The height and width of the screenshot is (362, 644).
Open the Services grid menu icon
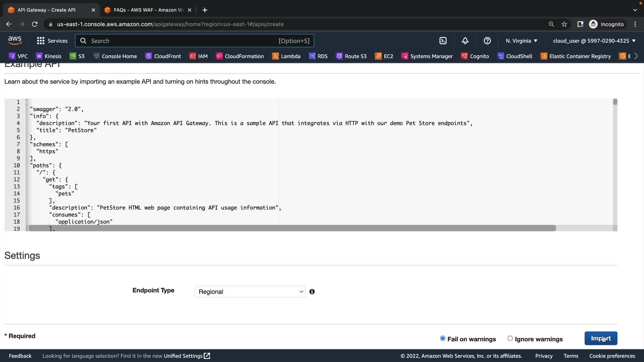(x=41, y=41)
